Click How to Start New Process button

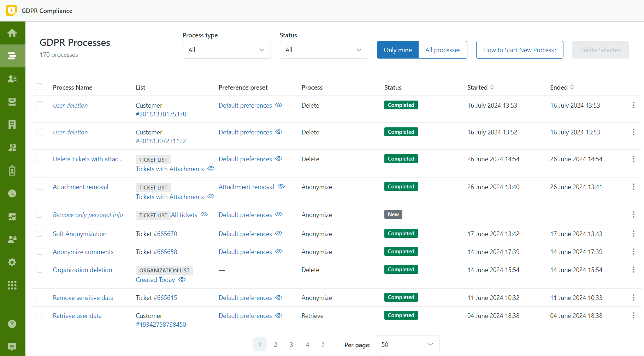520,50
